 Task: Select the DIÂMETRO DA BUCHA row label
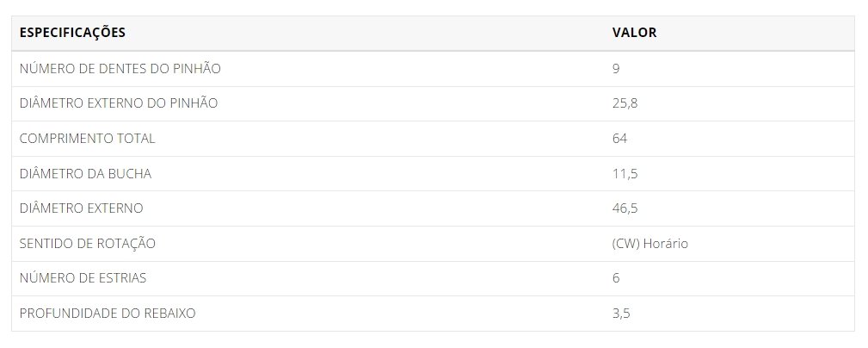coord(85,173)
